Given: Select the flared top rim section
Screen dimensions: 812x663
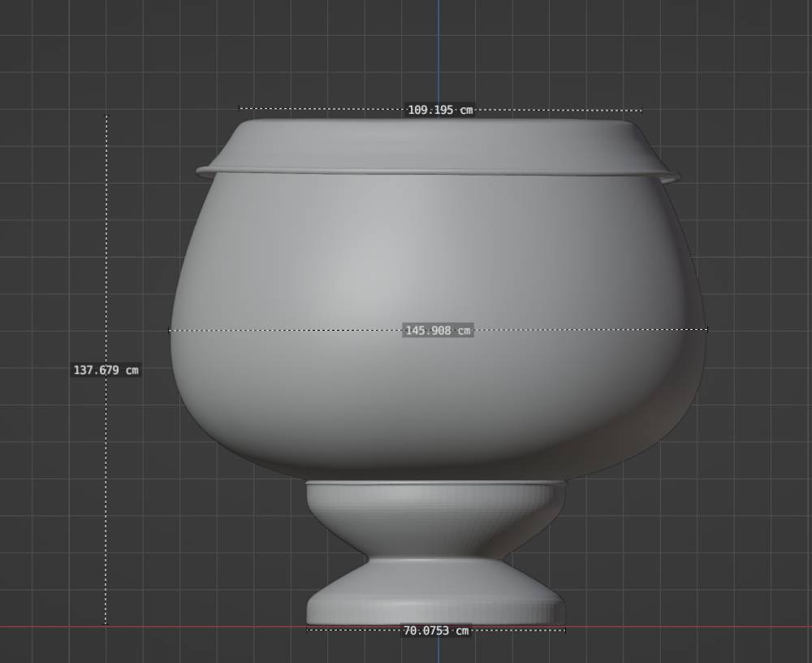Looking at the screenshot, I should click(438, 145).
